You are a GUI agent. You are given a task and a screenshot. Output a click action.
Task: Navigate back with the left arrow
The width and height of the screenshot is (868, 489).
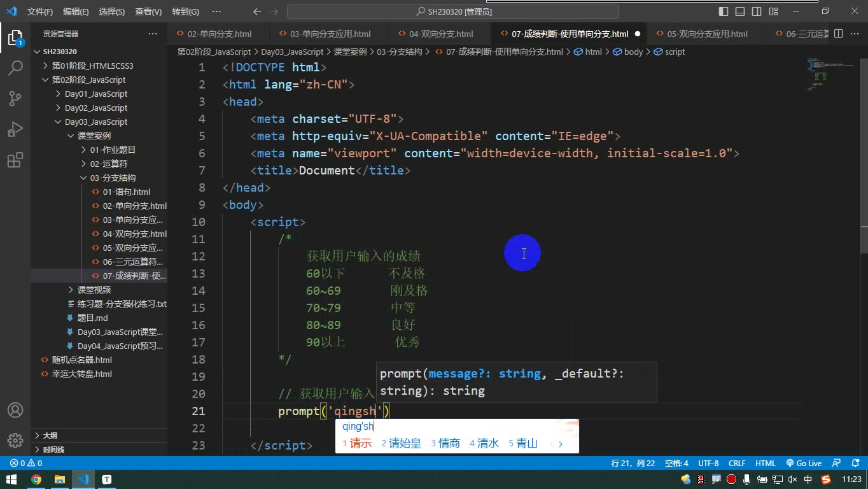point(257,11)
